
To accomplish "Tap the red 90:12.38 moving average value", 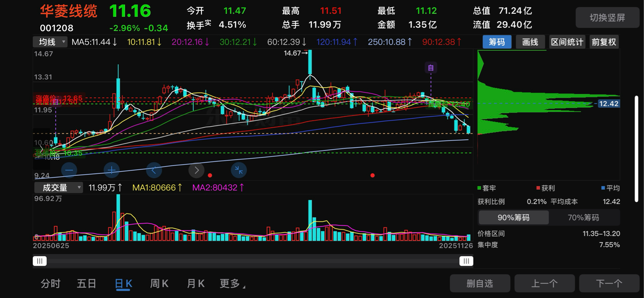I will pyautogui.click(x=442, y=42).
